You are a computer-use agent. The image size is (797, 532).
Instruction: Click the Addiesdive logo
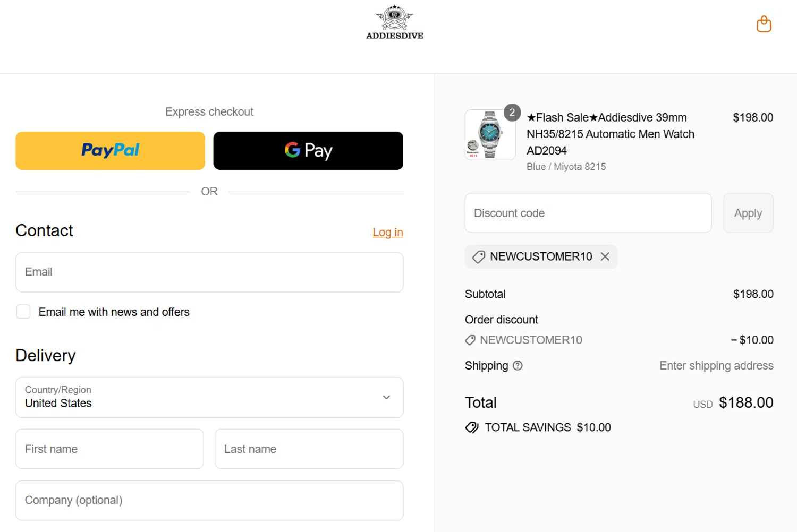pyautogui.click(x=395, y=22)
